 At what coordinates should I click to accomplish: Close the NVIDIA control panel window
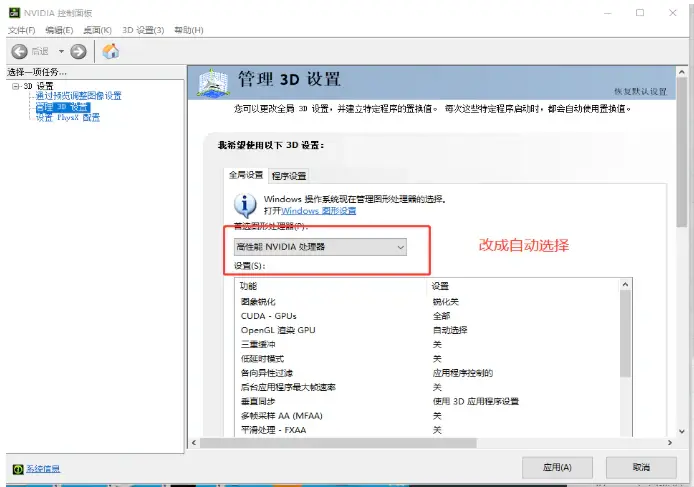673,13
